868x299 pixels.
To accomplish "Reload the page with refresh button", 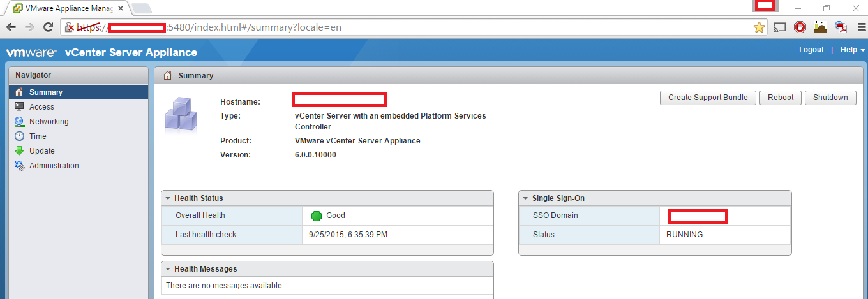I will tap(48, 27).
